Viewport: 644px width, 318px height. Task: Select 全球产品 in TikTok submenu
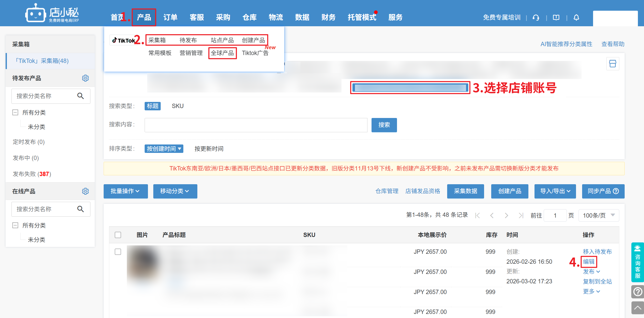222,53
